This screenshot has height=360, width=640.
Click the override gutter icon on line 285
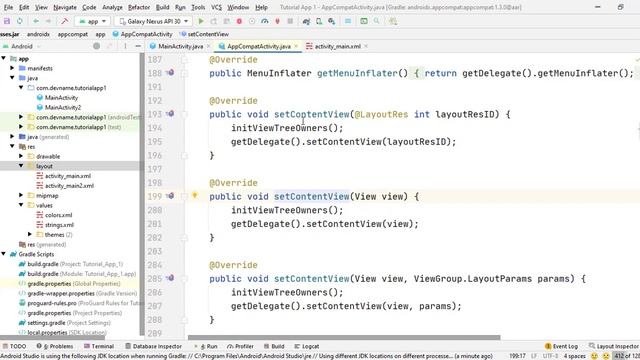tap(170, 278)
